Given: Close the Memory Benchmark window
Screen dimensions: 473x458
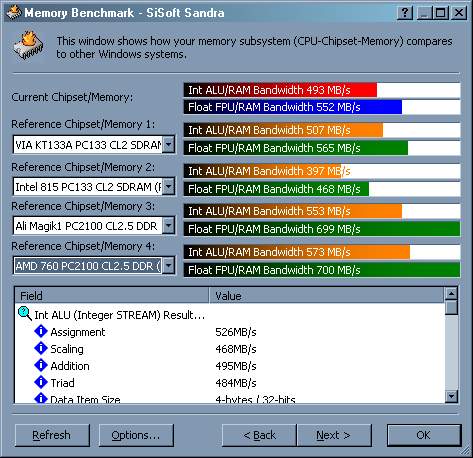Looking at the screenshot, I should [x=459, y=13].
